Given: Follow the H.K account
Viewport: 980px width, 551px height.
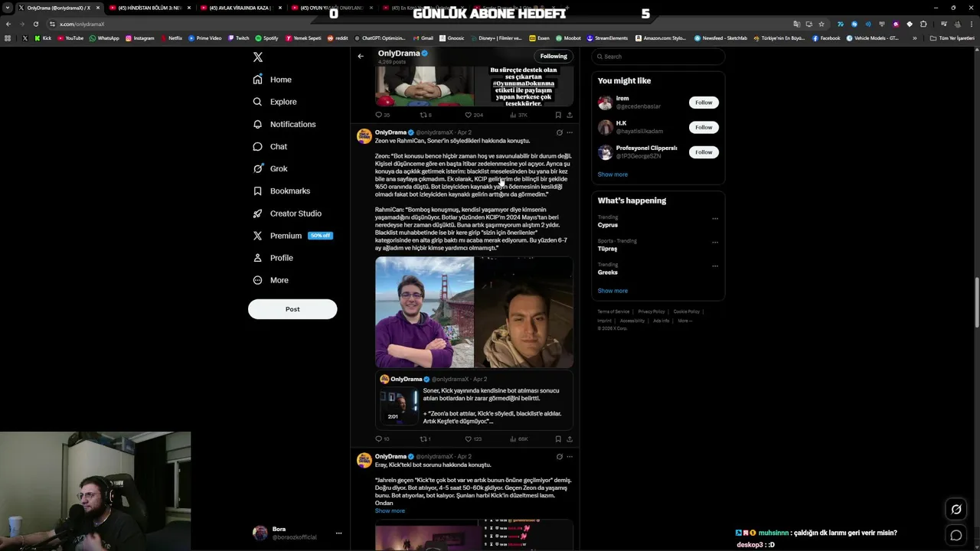Looking at the screenshot, I should tap(704, 127).
